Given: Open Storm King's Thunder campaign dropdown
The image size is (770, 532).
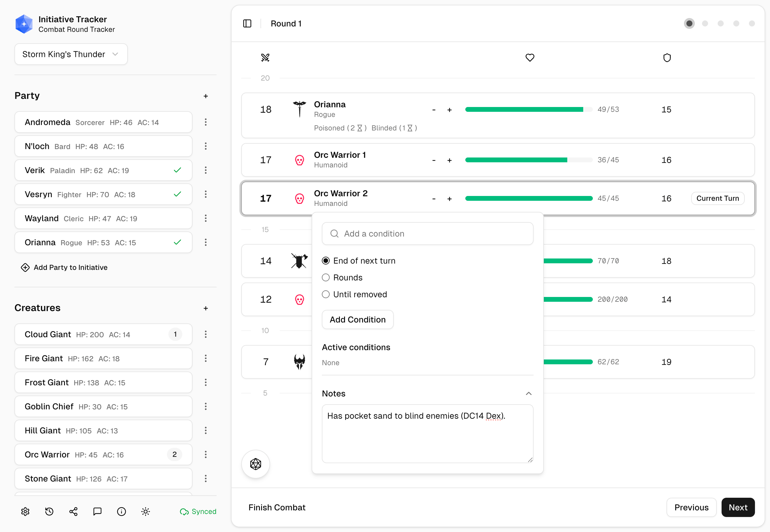Looking at the screenshot, I should pos(71,54).
